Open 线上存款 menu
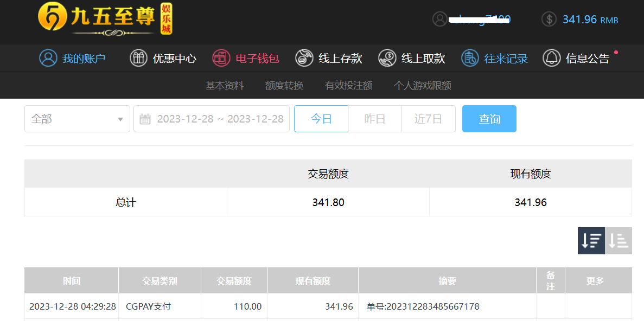Image resolution: width=644 pixels, height=321 pixels. [341, 58]
